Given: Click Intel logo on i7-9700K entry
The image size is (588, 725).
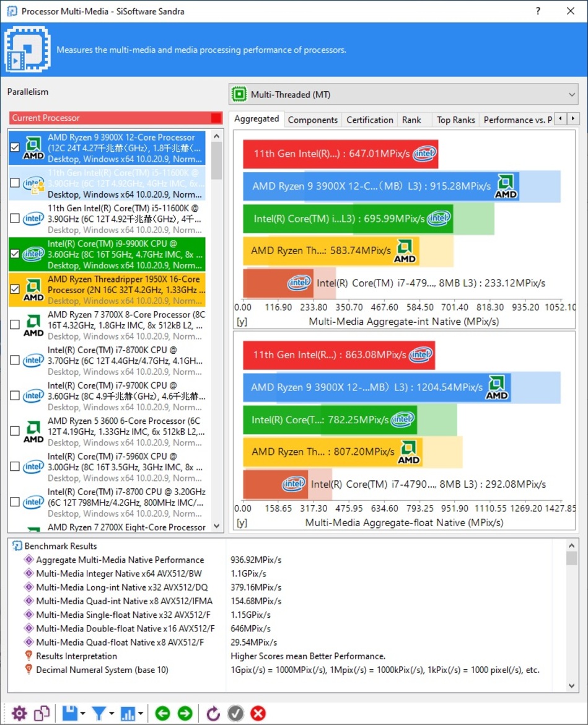Looking at the screenshot, I should (33, 396).
